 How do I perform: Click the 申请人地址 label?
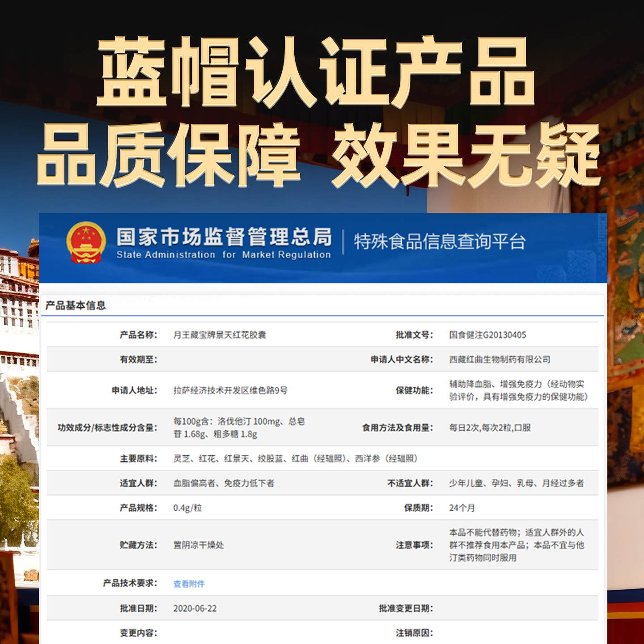tap(134, 390)
